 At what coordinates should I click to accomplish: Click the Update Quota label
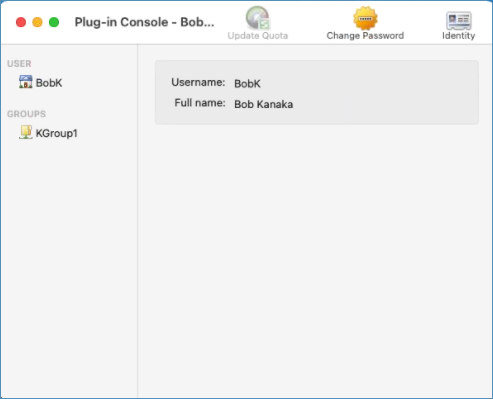pos(258,36)
